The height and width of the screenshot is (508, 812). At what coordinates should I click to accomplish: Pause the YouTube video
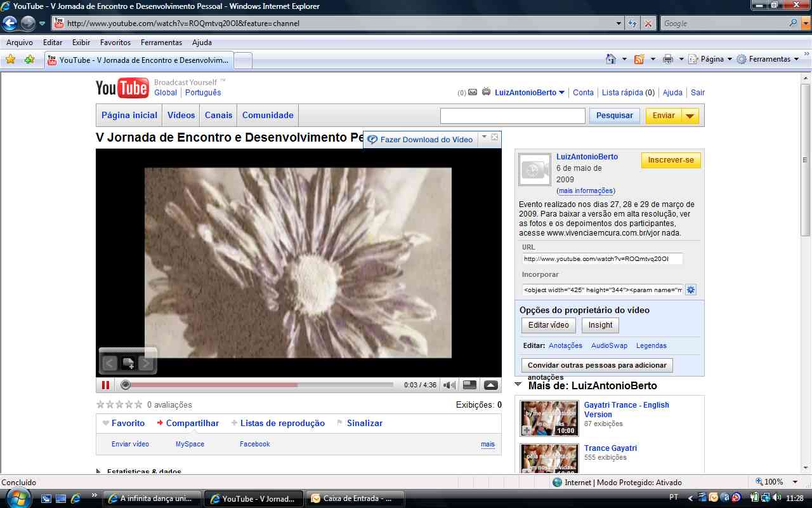click(x=105, y=385)
